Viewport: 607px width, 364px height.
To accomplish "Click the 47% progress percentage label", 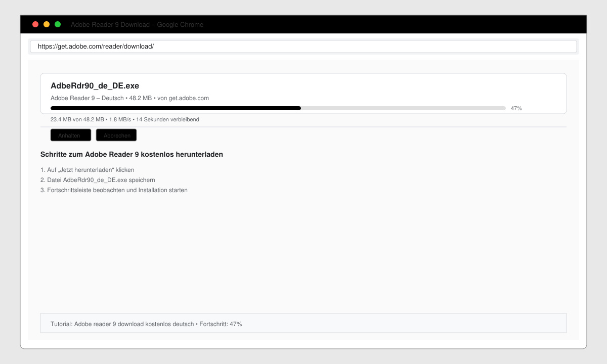I will (516, 108).
